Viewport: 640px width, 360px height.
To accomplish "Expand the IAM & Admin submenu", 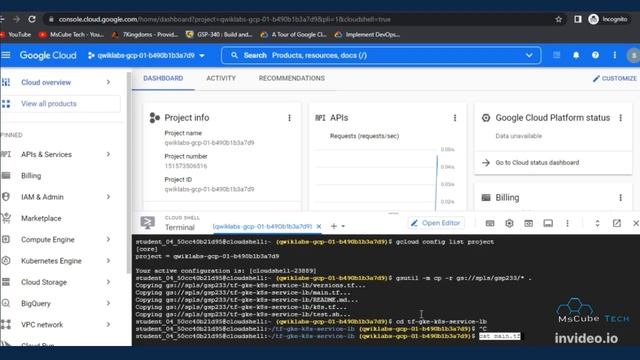I will click(108, 197).
